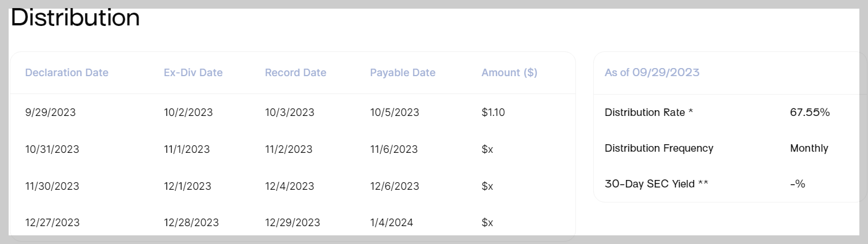Click the 12/29/2023 record date
Viewport: 868px width, 244px height.
tap(293, 223)
